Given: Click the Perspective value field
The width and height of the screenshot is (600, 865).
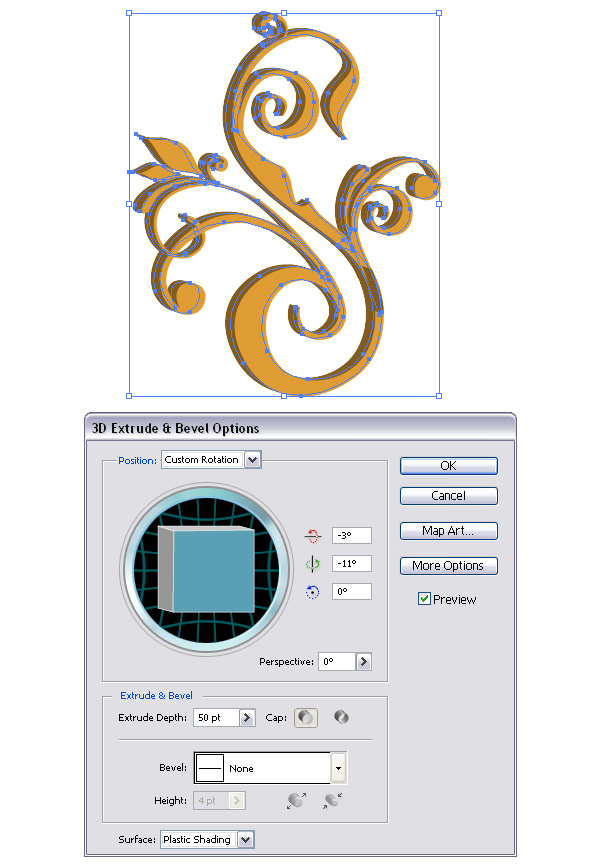Looking at the screenshot, I should click(337, 661).
